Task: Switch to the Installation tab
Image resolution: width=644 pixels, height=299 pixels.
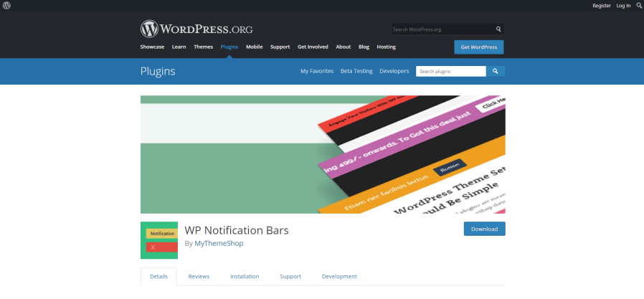Action: pos(245,276)
